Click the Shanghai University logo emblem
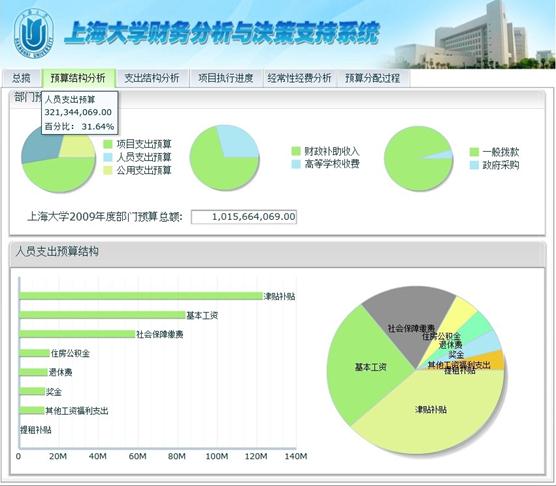556x486 pixels. [34, 33]
